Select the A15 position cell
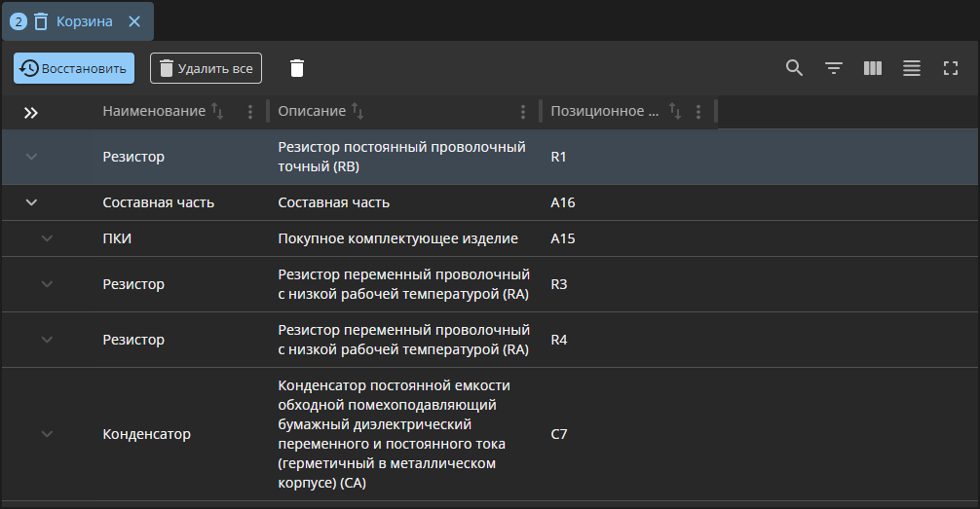 coord(562,238)
